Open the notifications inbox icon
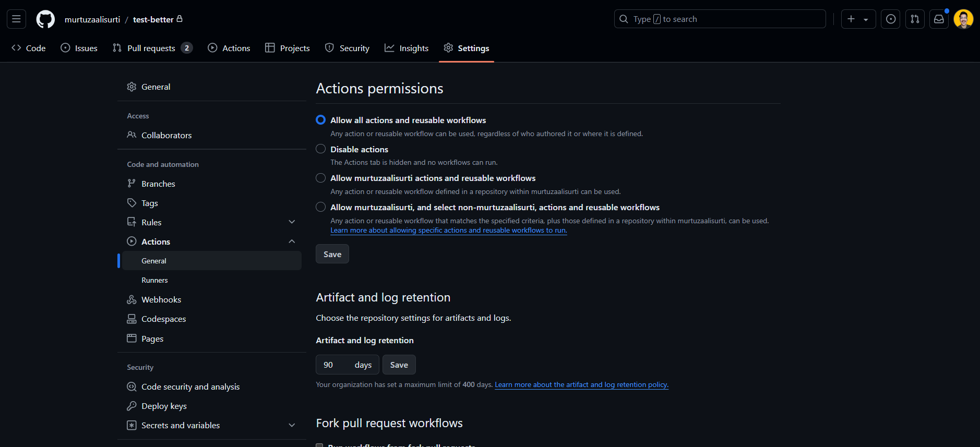Viewport: 980px width, 447px height. 939,19
